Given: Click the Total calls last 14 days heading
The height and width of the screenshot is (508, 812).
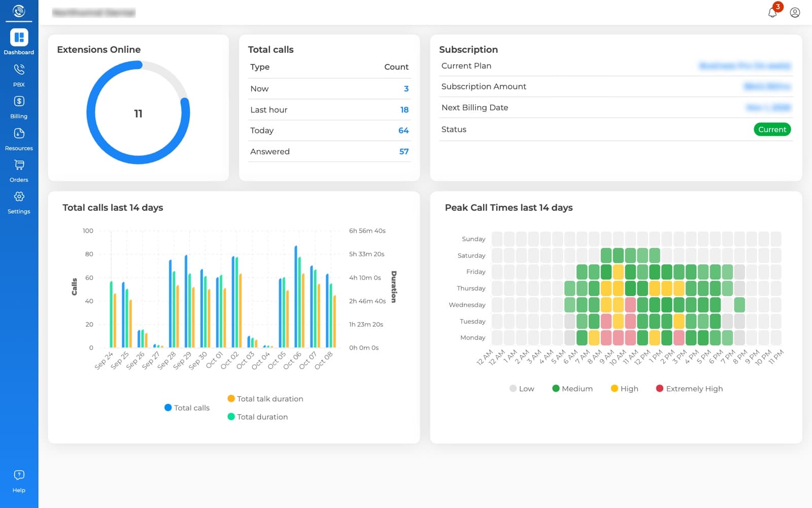Looking at the screenshot, I should (x=113, y=207).
